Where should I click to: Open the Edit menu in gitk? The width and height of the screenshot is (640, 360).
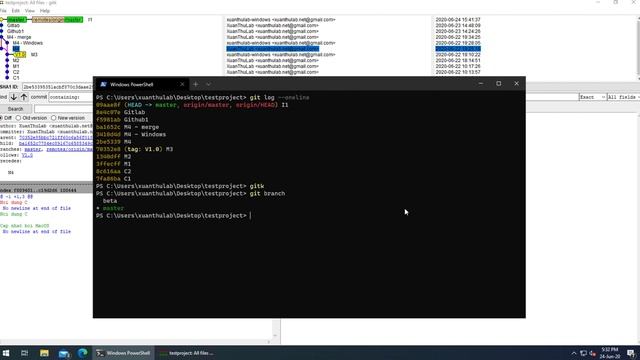(x=16, y=11)
